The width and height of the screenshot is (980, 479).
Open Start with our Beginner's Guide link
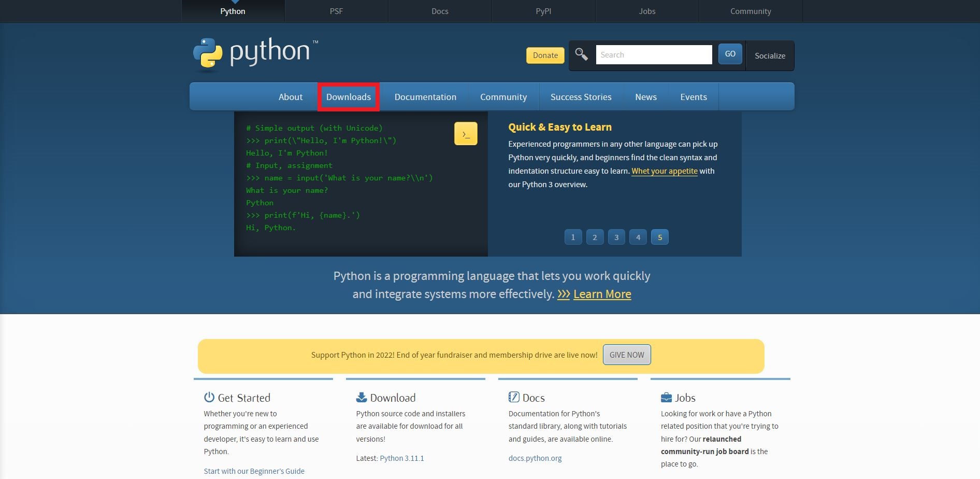click(x=254, y=471)
